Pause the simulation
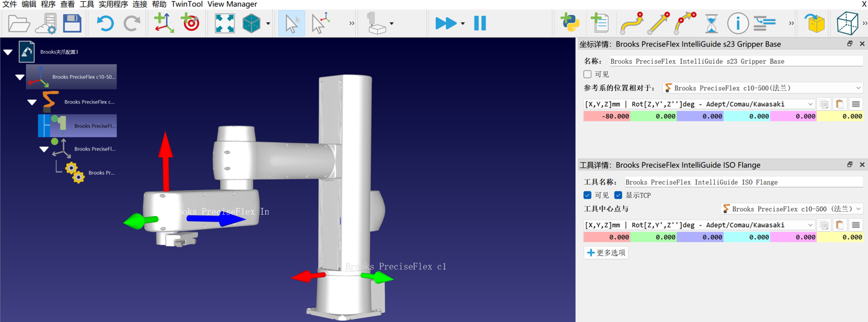The width and height of the screenshot is (868, 322). pos(480,24)
